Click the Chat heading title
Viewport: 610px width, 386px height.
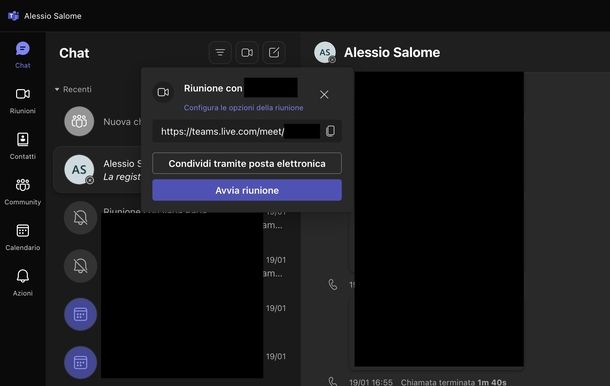click(x=74, y=53)
